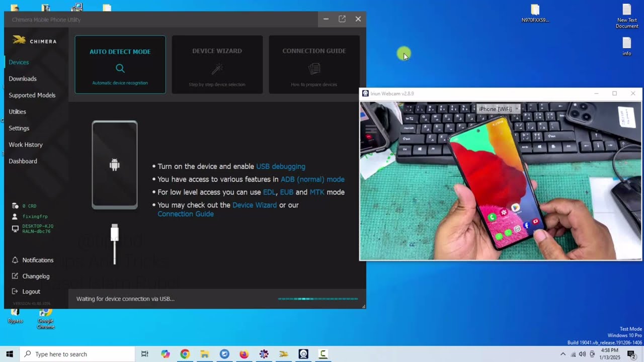Click the Changelog edit icon

tap(15, 276)
